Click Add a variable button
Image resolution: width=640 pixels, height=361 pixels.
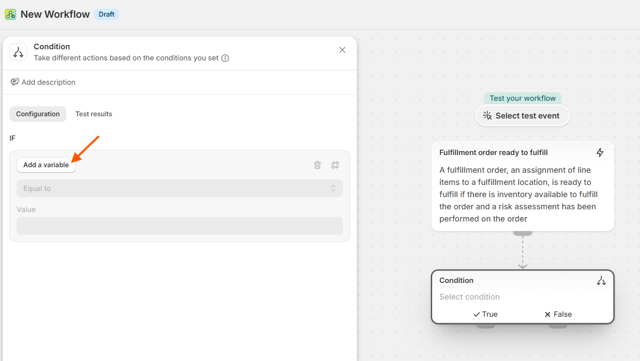tap(46, 165)
